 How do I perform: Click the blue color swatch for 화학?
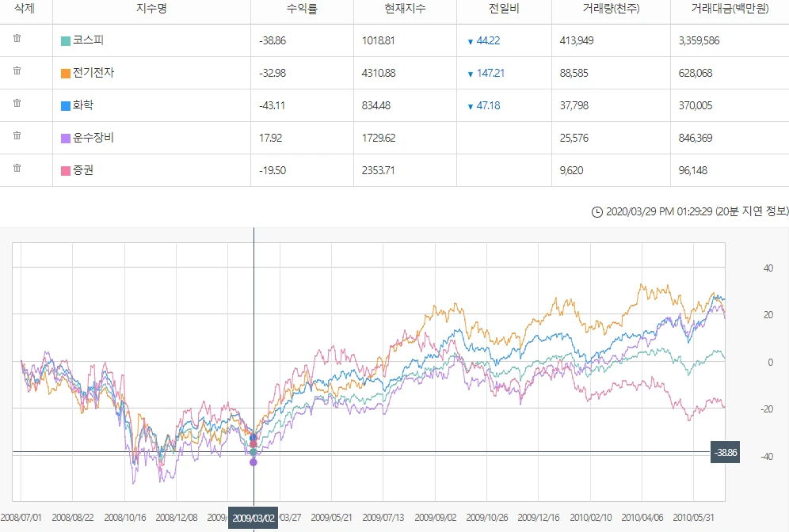[66, 105]
